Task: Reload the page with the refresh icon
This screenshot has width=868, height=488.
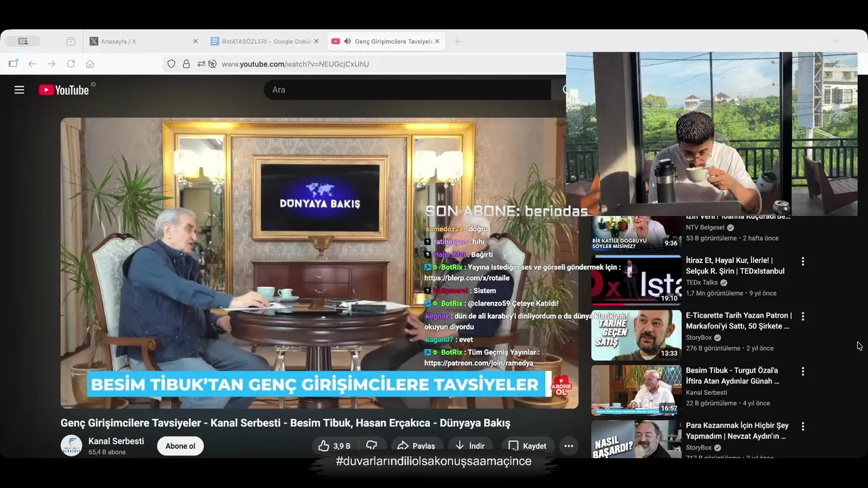Action: [71, 64]
